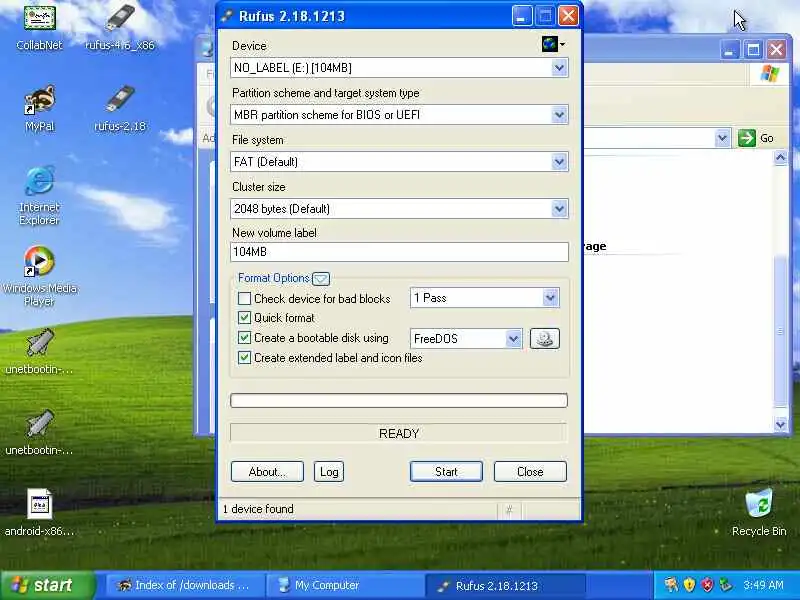Open the Windows start menu
800x600 pixels.
pos(47,585)
